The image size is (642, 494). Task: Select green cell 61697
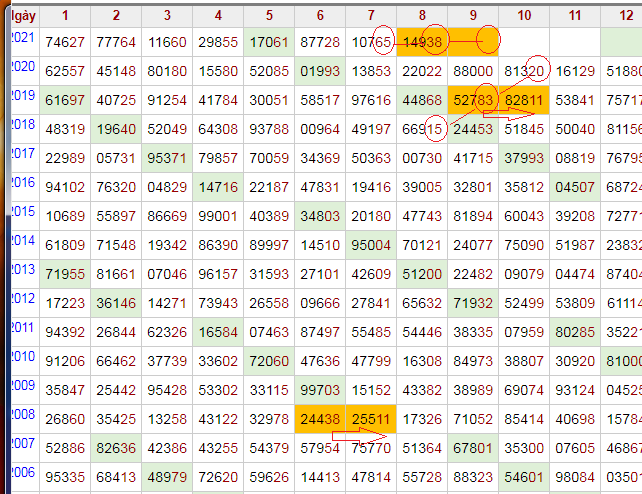65,100
